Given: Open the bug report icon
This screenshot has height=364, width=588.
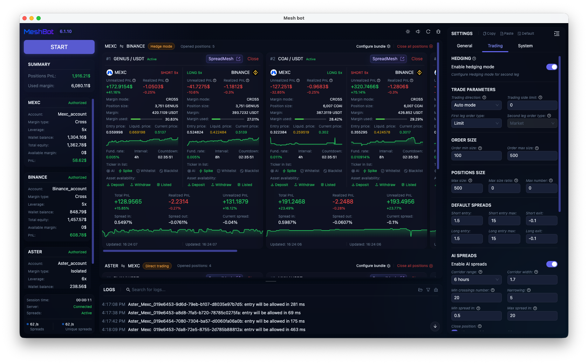Looking at the screenshot, I should [x=438, y=32].
